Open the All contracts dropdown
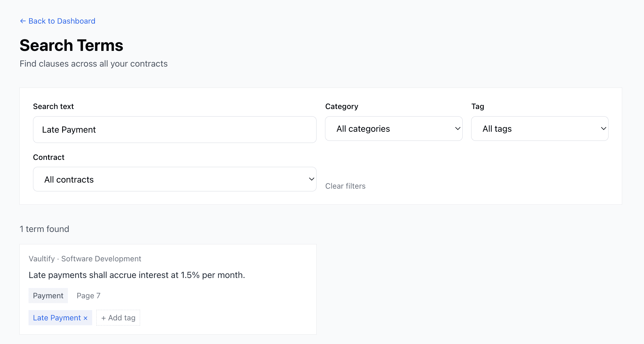 [x=175, y=179]
